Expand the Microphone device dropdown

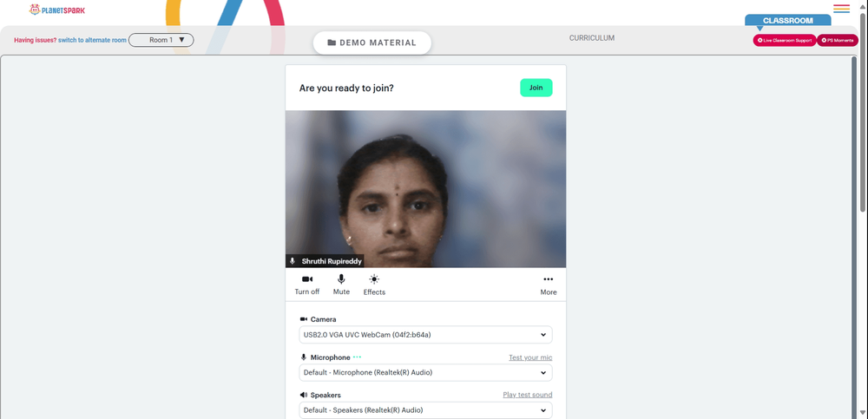click(x=425, y=372)
